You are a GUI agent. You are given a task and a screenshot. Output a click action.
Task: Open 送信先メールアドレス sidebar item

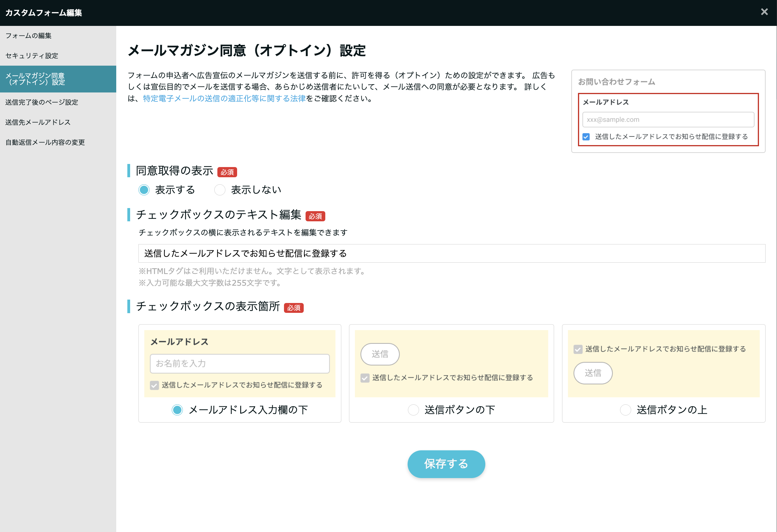[58, 122]
